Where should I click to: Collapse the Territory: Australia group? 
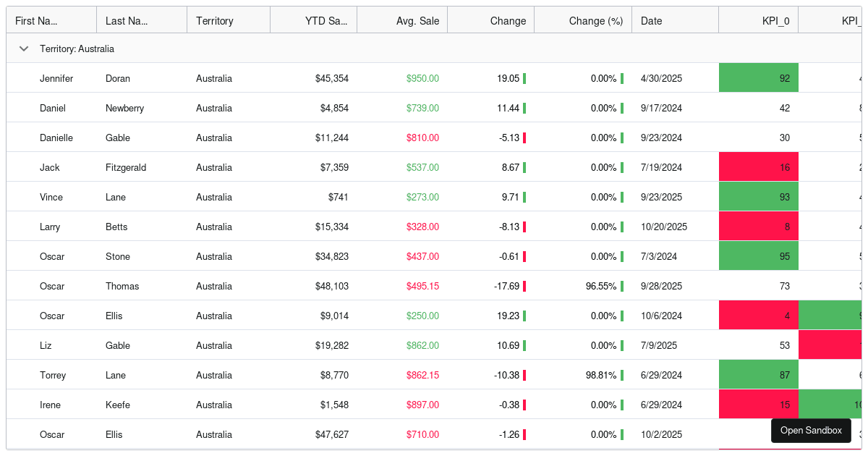[x=23, y=48]
